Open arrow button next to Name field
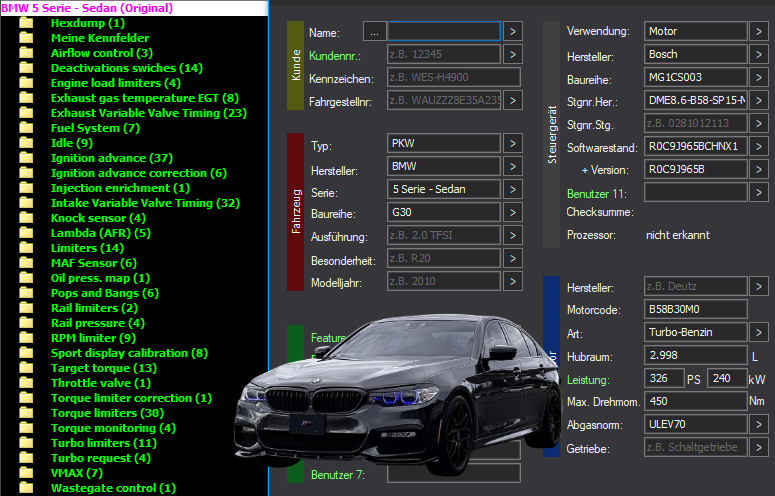 tap(513, 32)
